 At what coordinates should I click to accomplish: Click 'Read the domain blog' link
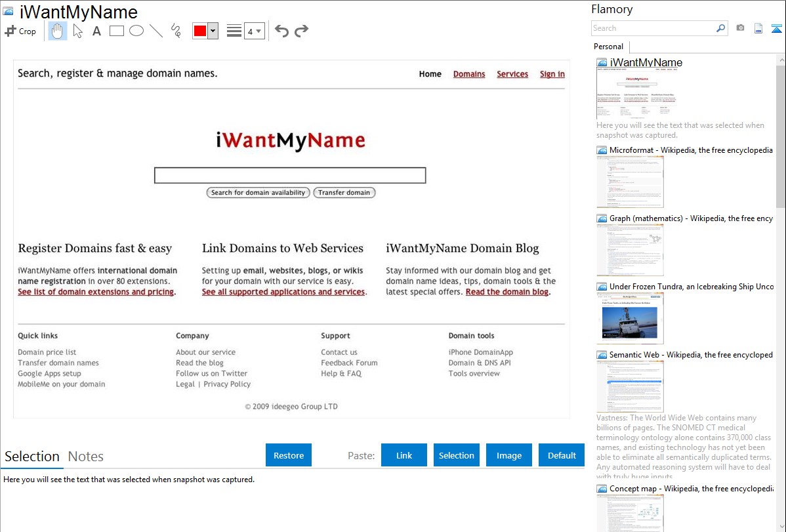click(x=507, y=292)
